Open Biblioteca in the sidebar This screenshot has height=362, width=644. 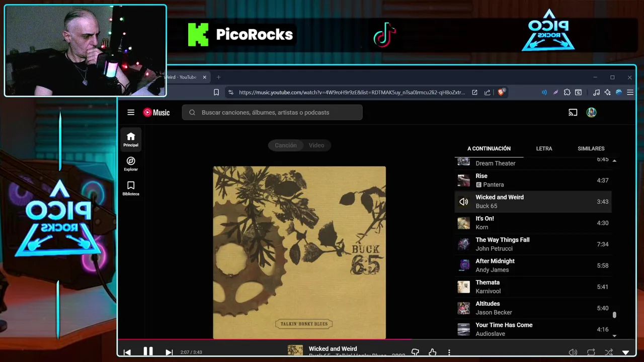click(131, 189)
